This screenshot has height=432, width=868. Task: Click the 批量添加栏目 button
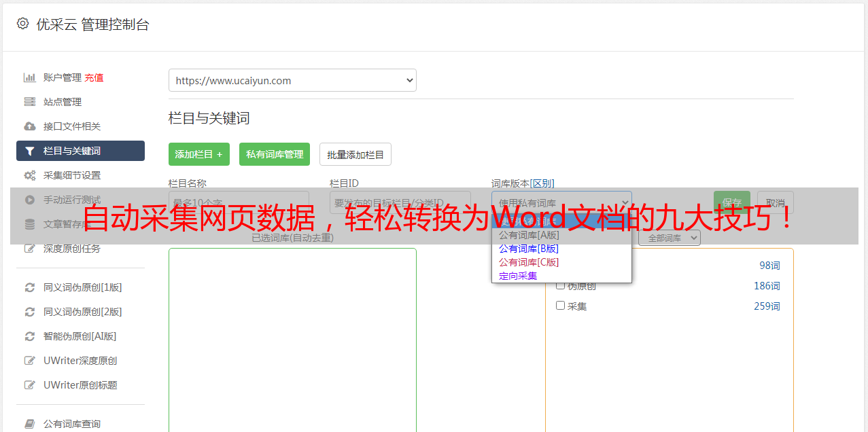(x=355, y=154)
